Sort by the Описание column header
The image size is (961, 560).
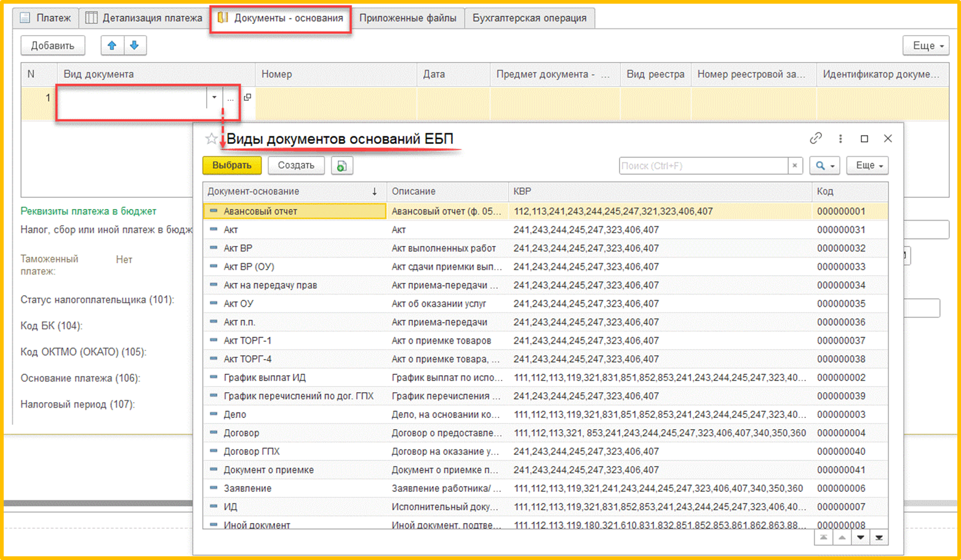[448, 191]
